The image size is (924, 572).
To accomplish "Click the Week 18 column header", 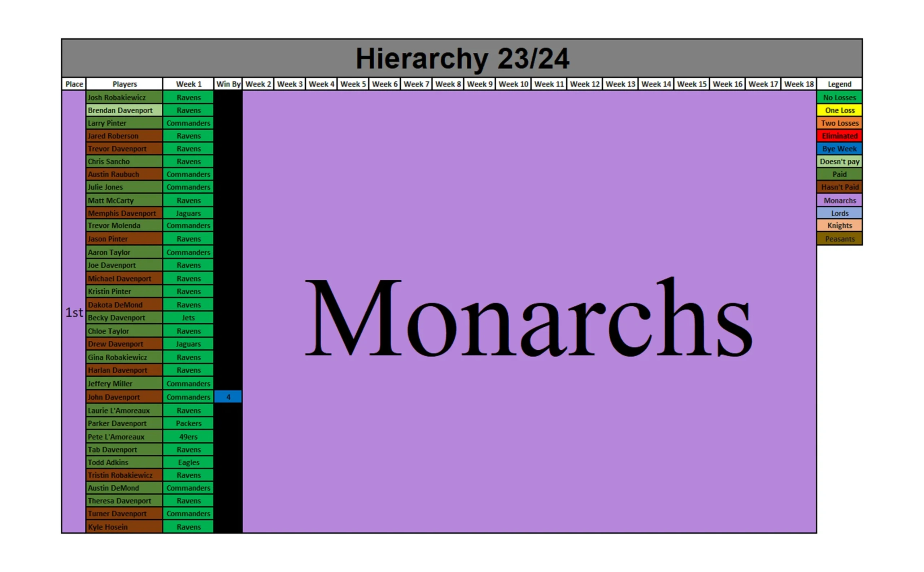I will pyautogui.click(x=799, y=84).
